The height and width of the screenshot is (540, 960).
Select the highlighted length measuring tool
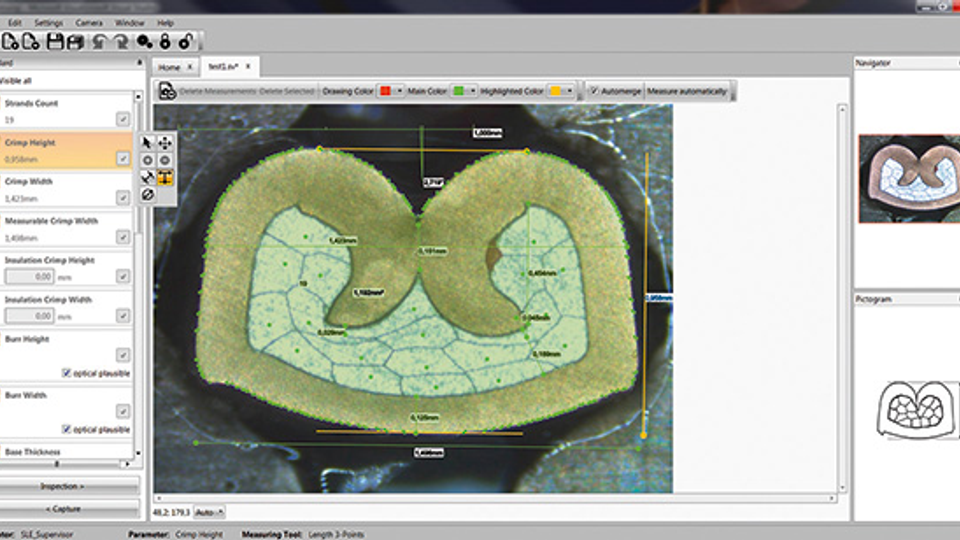click(165, 177)
